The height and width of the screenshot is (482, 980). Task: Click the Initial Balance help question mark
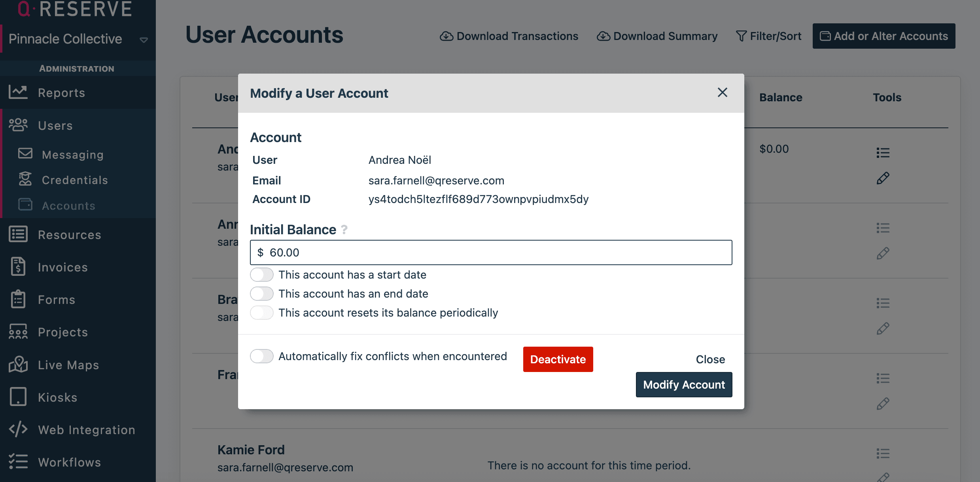tap(344, 230)
